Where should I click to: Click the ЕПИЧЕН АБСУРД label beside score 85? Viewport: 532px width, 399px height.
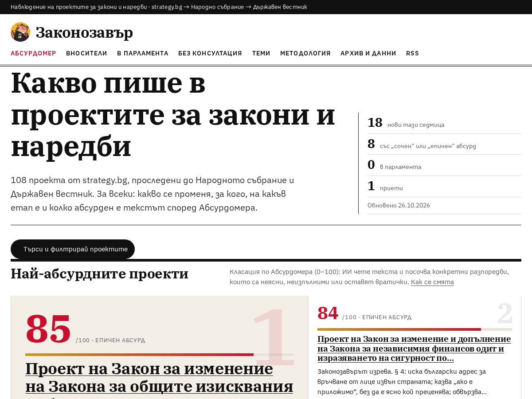click(x=120, y=340)
